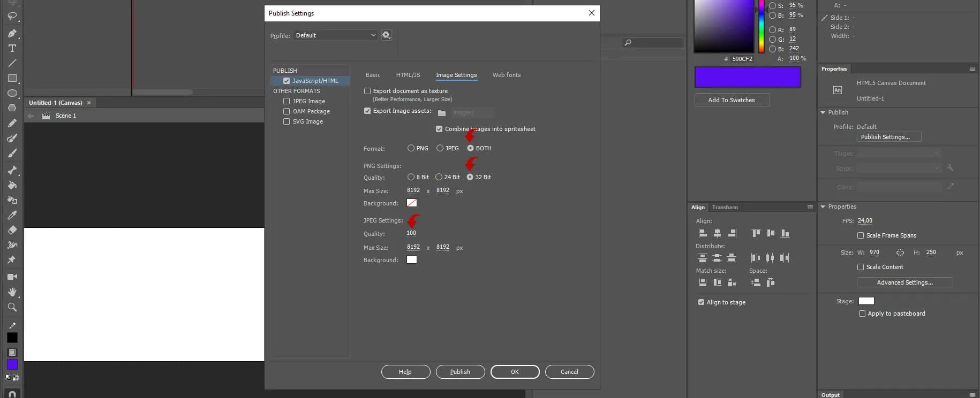Check Export document as texture

[x=367, y=91]
